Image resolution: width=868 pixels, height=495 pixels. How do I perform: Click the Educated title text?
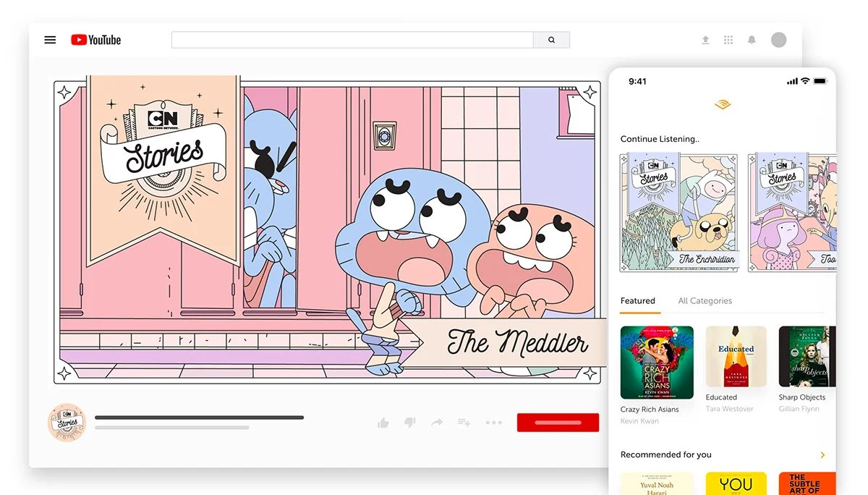point(721,397)
